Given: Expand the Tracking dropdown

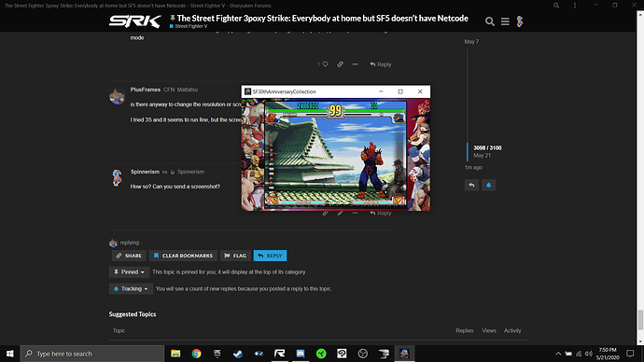Looking at the screenshot, I should tap(131, 289).
